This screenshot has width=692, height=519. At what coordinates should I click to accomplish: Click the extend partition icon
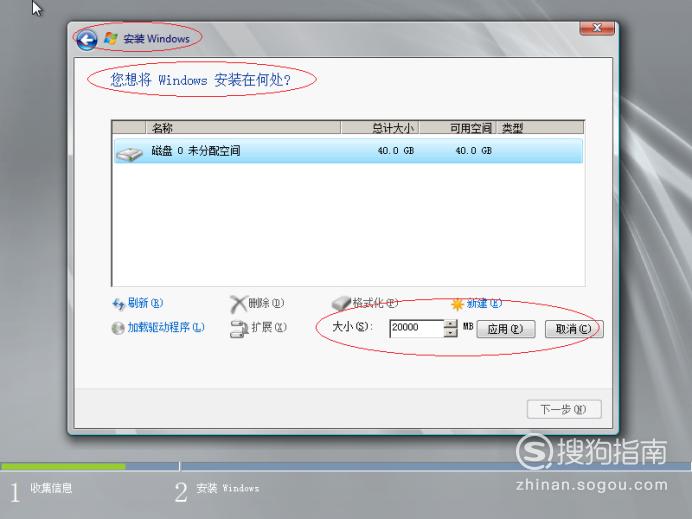click(x=239, y=329)
